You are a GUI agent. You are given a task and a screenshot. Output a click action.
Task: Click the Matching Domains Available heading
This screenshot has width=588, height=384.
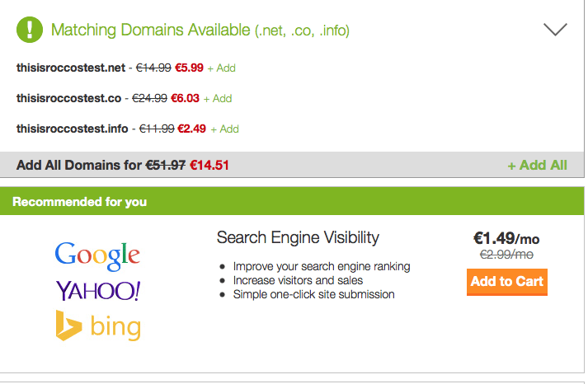[200, 30]
